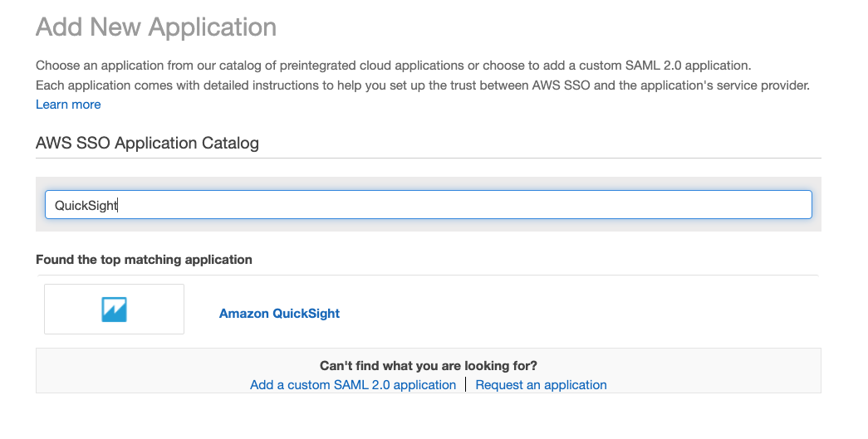868x439 pixels.
Task: Click the empty right end of the search field
Action: 748,205
